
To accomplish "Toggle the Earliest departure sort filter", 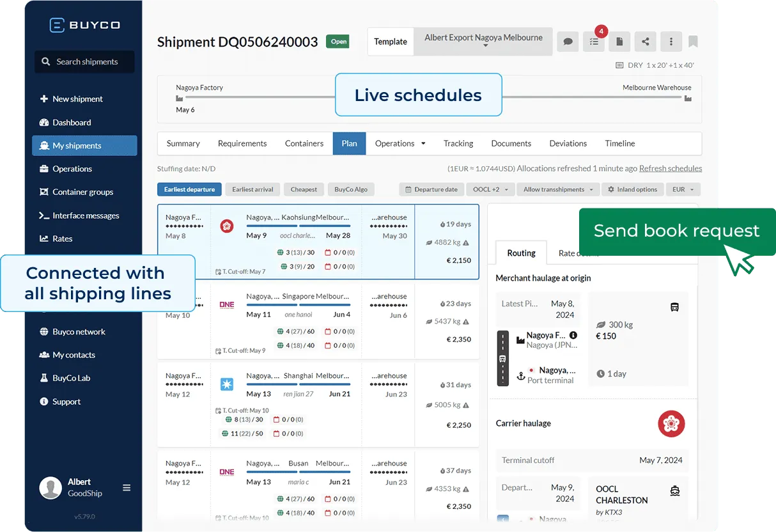I will coord(190,189).
